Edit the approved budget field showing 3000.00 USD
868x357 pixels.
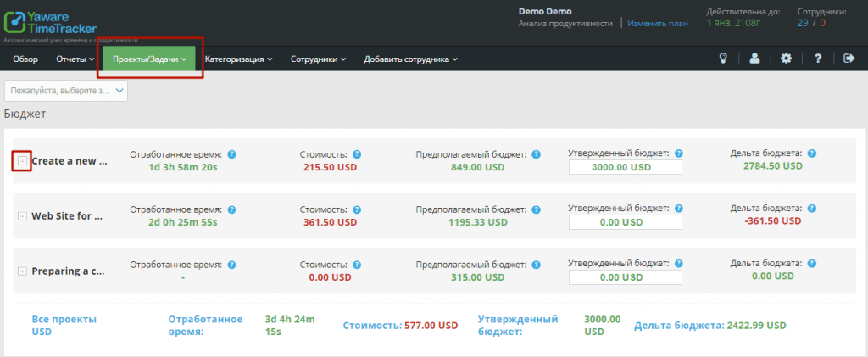pyautogui.click(x=626, y=167)
